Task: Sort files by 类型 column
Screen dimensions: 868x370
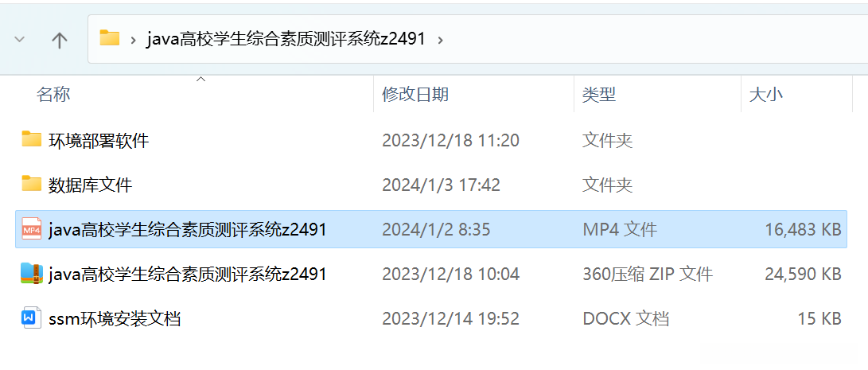Action: click(599, 94)
